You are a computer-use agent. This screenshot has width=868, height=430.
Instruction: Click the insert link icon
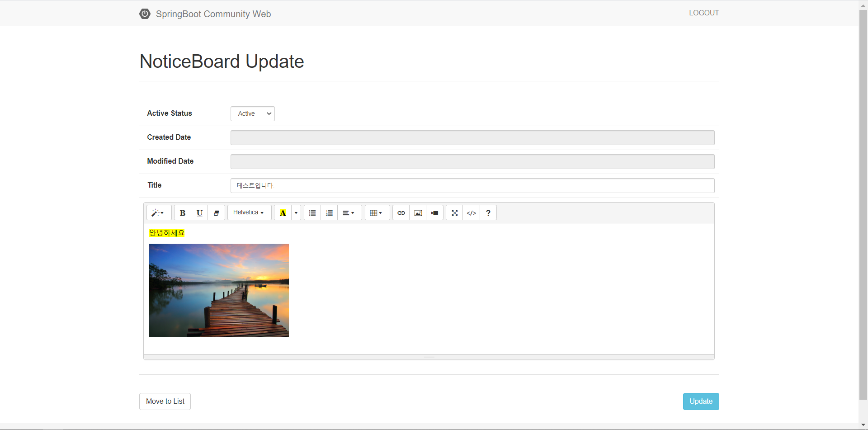coord(401,213)
